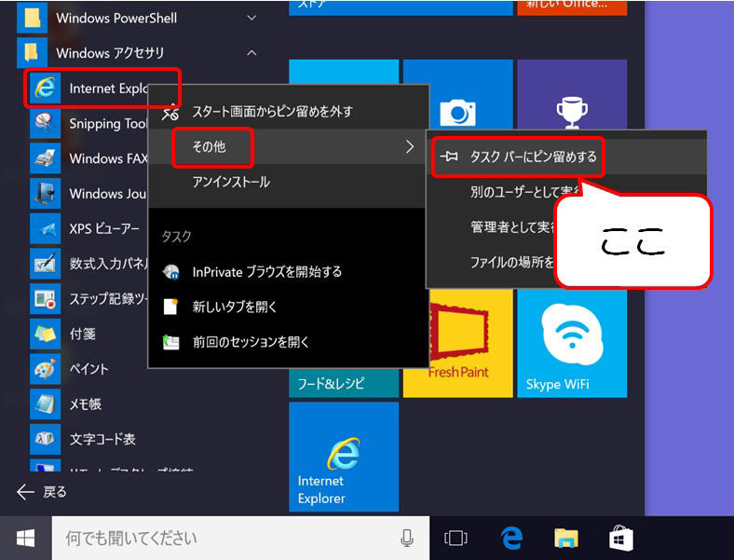Open Task View from taskbar
The width and height of the screenshot is (734, 560).
pos(455,538)
